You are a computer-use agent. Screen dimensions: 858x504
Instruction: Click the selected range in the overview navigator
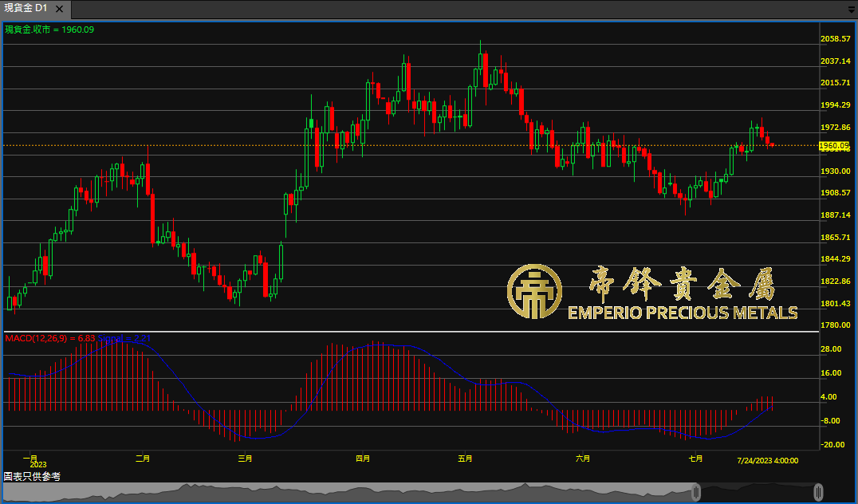pyautogui.click(x=758, y=493)
